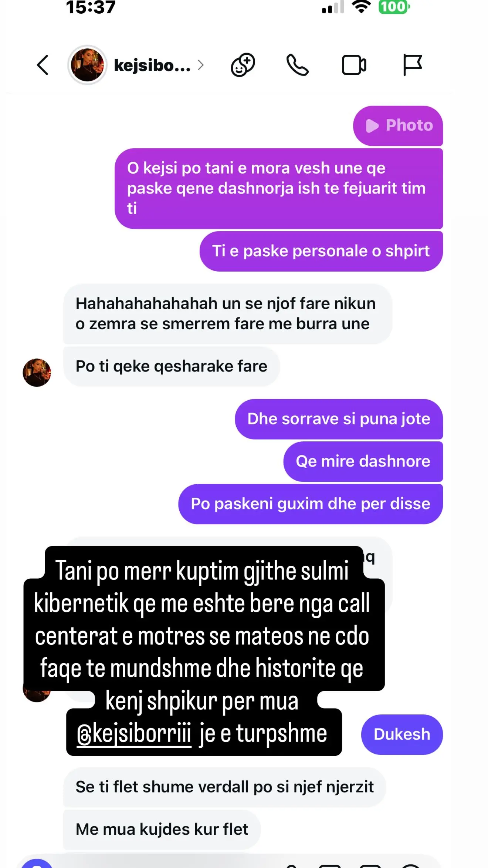Tap the blue camera button at the bottom left

[37, 864]
